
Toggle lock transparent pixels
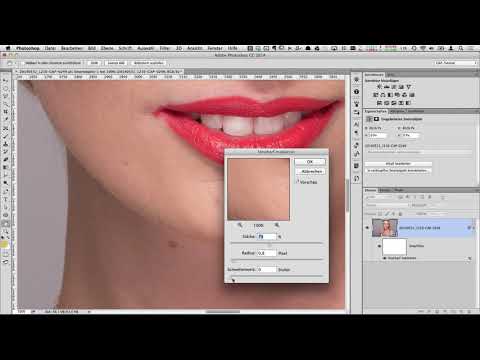[x=380, y=214]
